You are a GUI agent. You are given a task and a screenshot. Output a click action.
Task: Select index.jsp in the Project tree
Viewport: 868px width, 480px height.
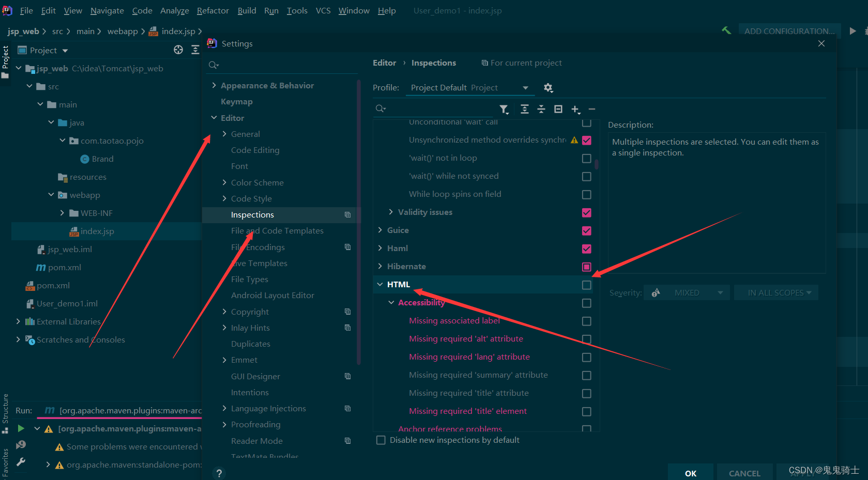click(97, 231)
